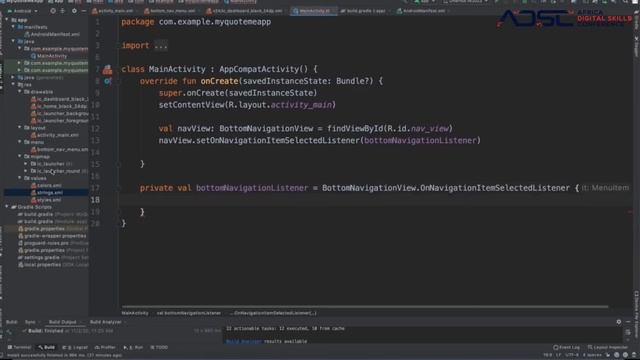Collapse the res folder

click(13, 84)
